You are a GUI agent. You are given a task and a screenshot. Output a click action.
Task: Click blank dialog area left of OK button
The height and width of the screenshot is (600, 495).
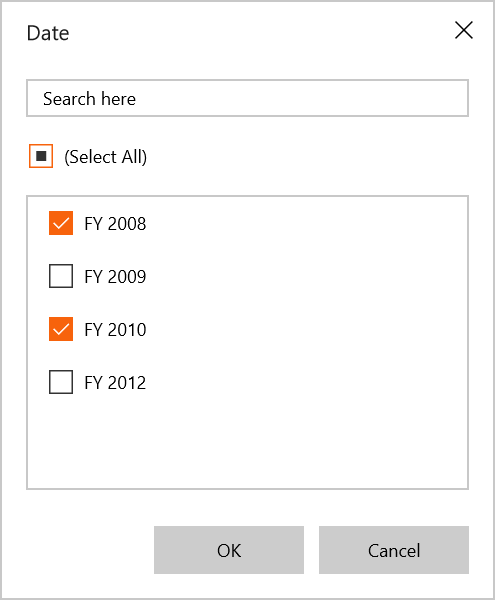click(90, 550)
